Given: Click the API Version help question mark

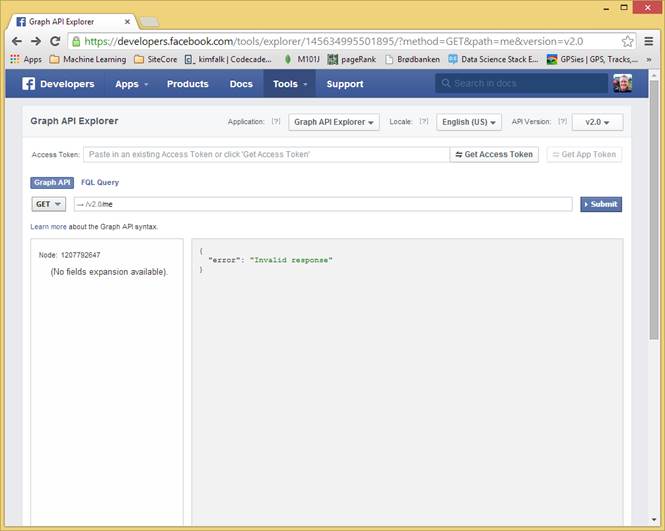Looking at the screenshot, I should pos(562,121).
